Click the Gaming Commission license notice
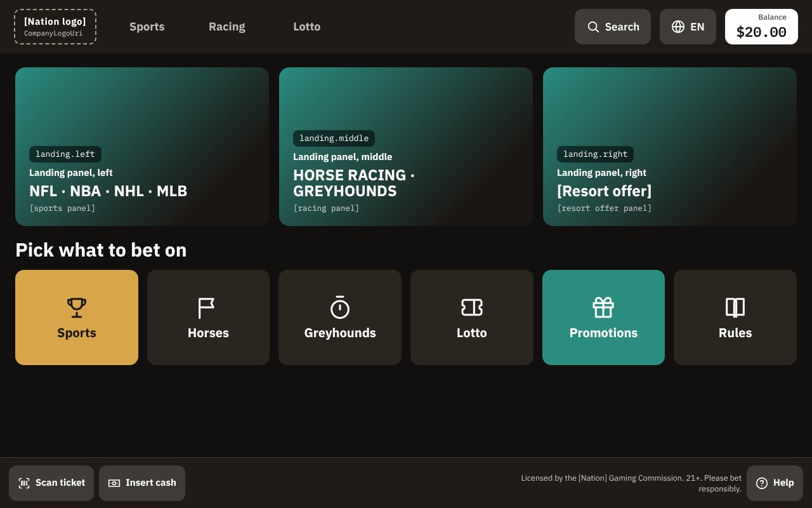The image size is (812, 508). tap(631, 483)
